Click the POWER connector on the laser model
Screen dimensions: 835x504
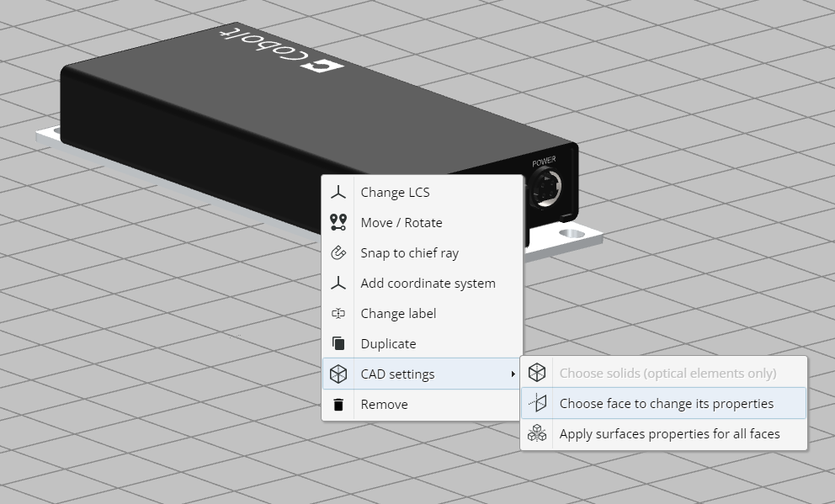click(x=545, y=188)
